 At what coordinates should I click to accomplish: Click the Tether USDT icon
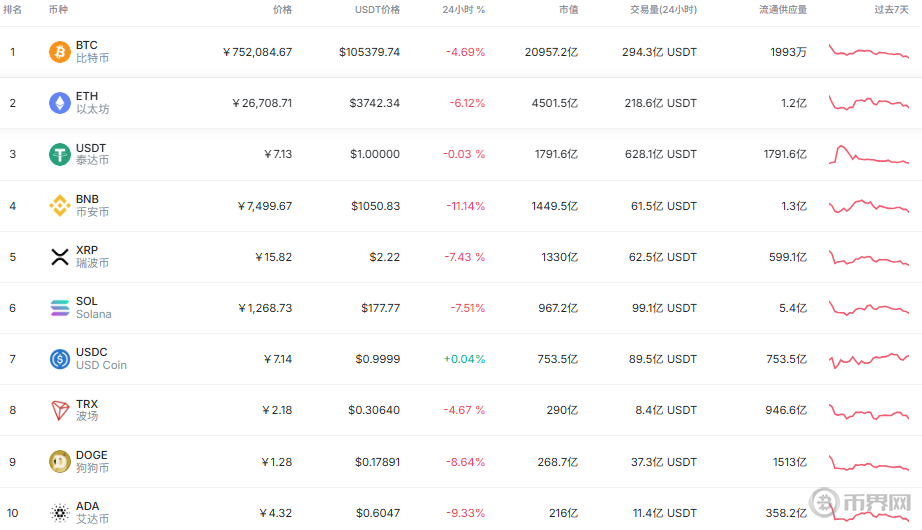pyautogui.click(x=60, y=154)
